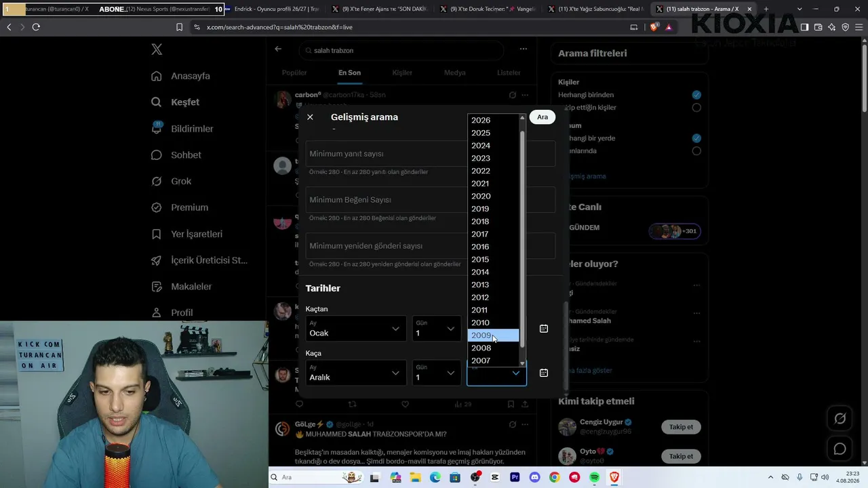Select the Herhangi birinden radio option

coord(696,95)
